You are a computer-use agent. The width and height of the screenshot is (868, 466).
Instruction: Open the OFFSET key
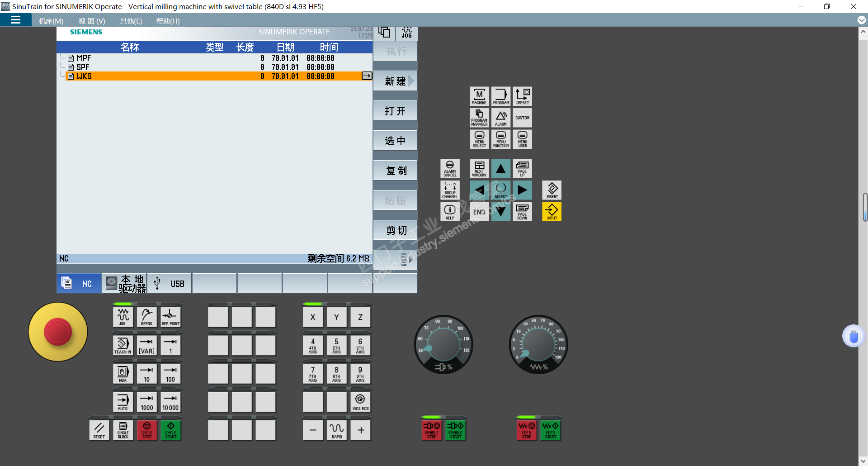522,96
